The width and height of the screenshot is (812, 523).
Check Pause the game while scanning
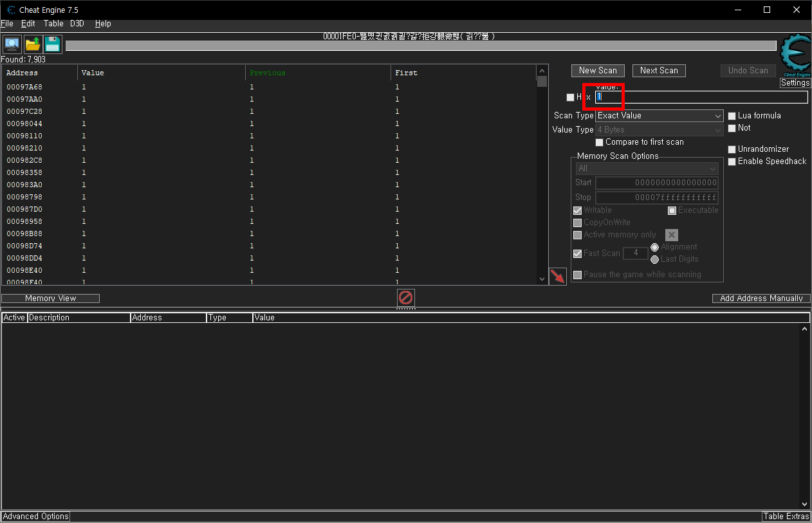tap(578, 275)
